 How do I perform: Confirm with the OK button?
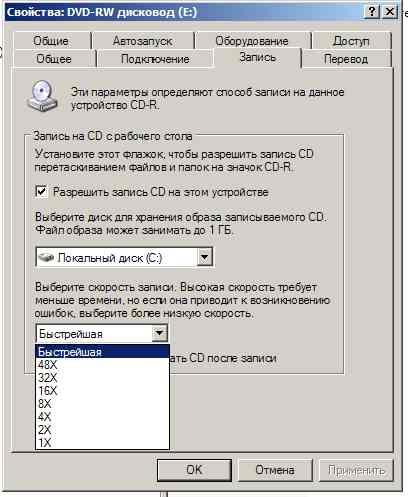click(x=194, y=470)
